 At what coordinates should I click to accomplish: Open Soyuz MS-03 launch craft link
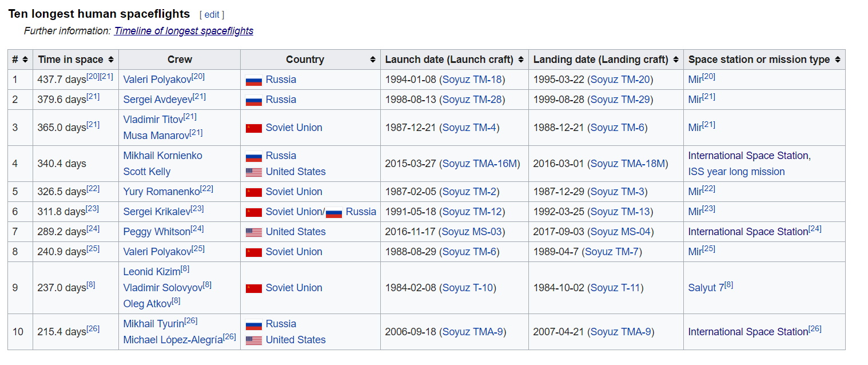[472, 232]
